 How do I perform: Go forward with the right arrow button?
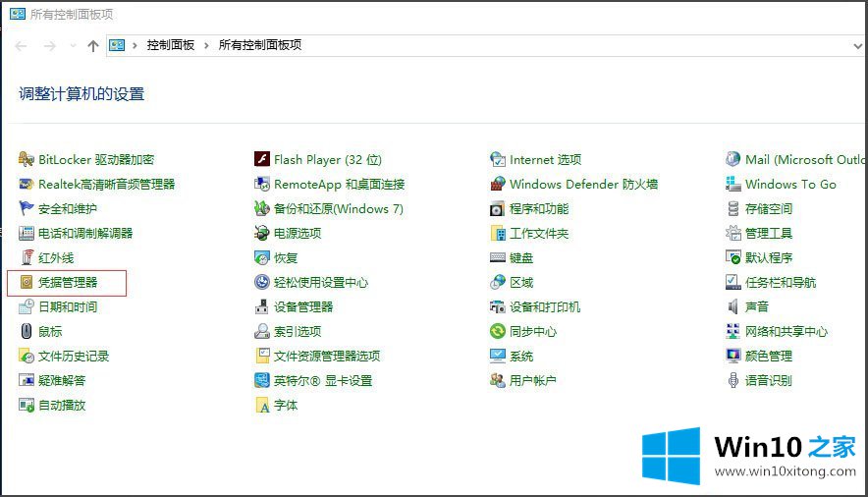click(50, 45)
